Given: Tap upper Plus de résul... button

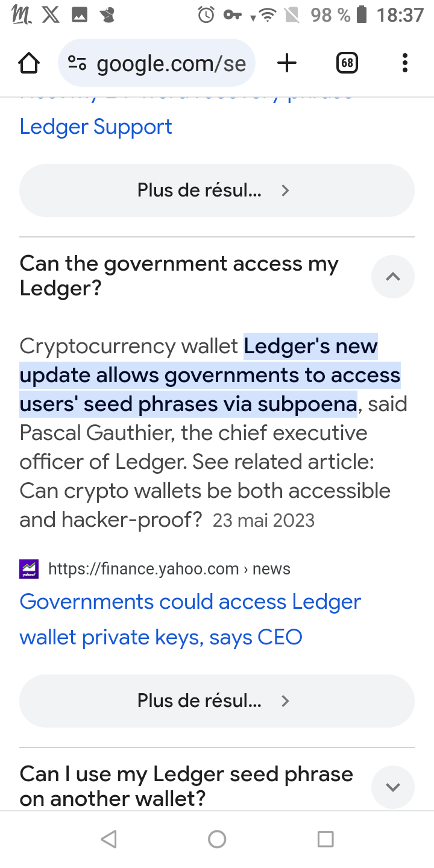Looking at the screenshot, I should point(217,190).
